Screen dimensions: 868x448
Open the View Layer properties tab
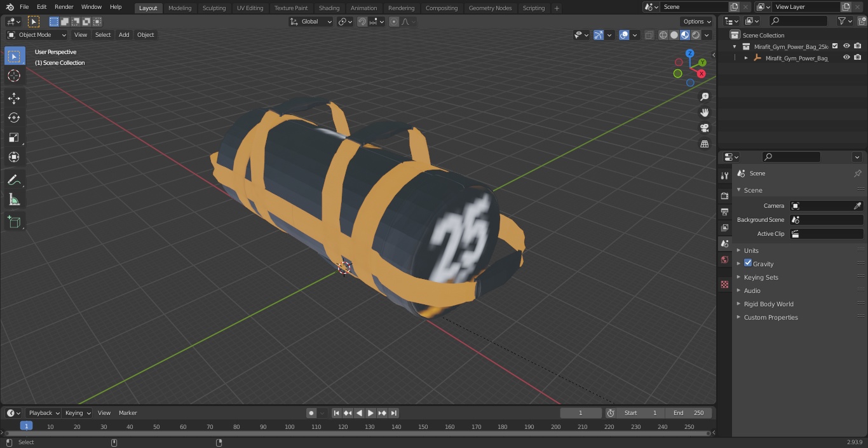724,227
